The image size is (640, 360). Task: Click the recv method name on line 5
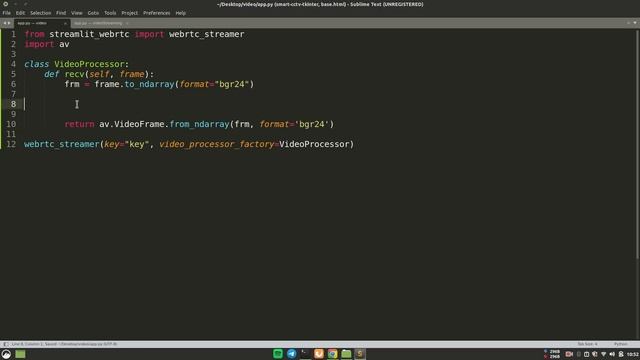click(x=74, y=74)
